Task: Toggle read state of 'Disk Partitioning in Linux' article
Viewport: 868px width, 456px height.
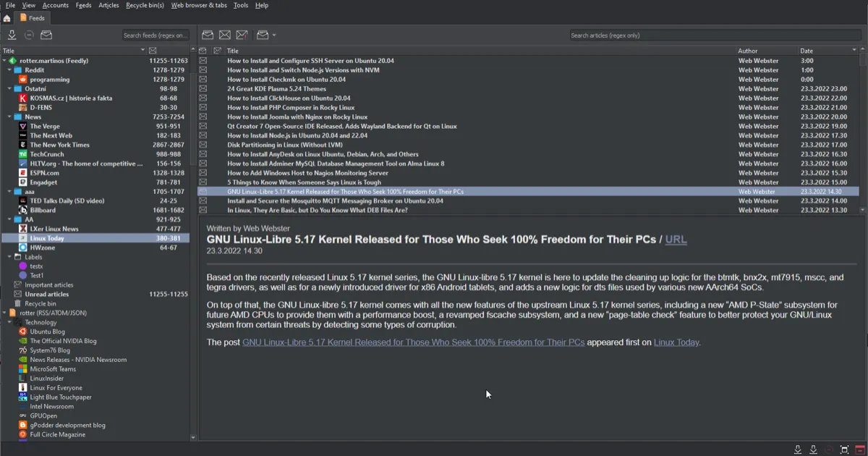Action: (x=203, y=145)
